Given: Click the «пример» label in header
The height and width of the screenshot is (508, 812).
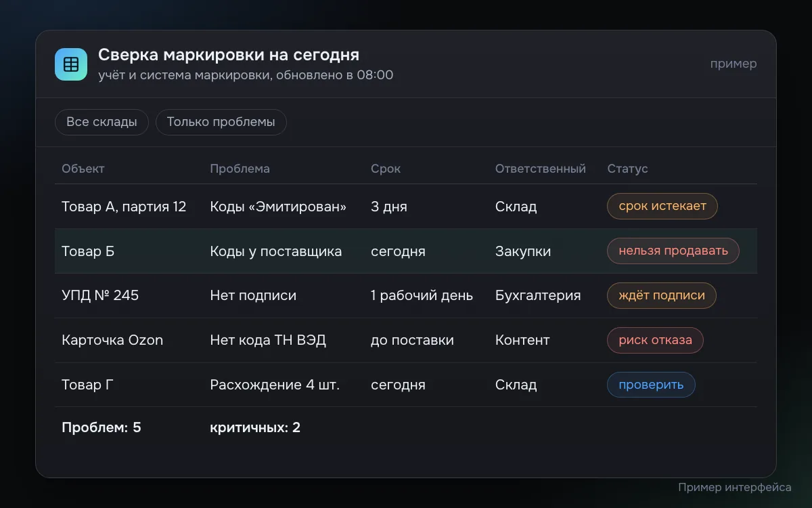Looking at the screenshot, I should (734, 64).
